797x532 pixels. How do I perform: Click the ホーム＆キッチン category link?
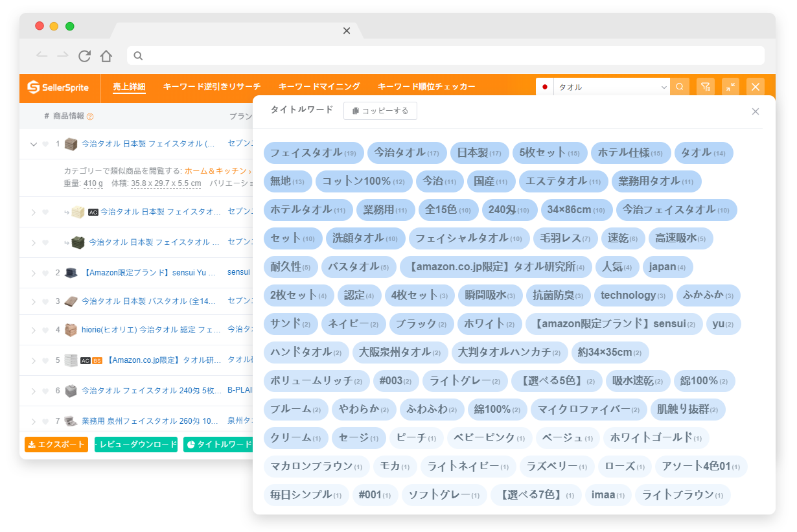(x=214, y=171)
